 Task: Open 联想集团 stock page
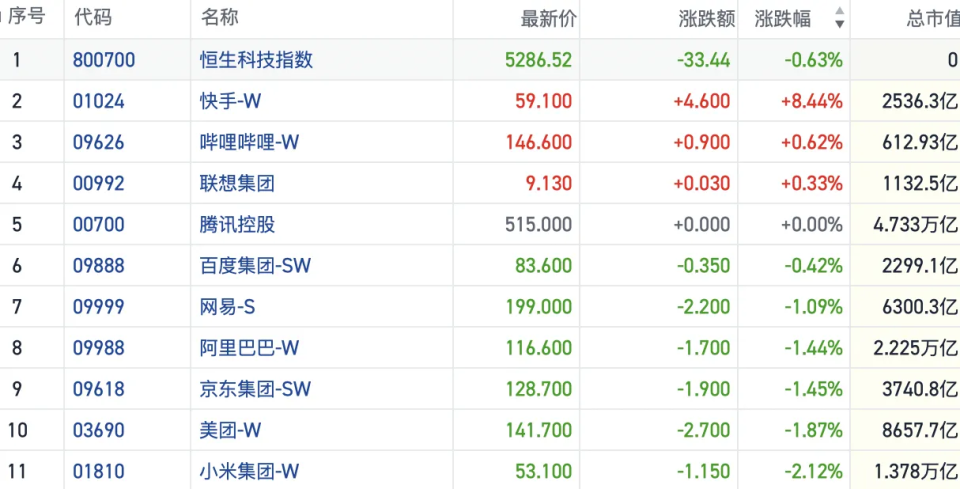[238, 183]
